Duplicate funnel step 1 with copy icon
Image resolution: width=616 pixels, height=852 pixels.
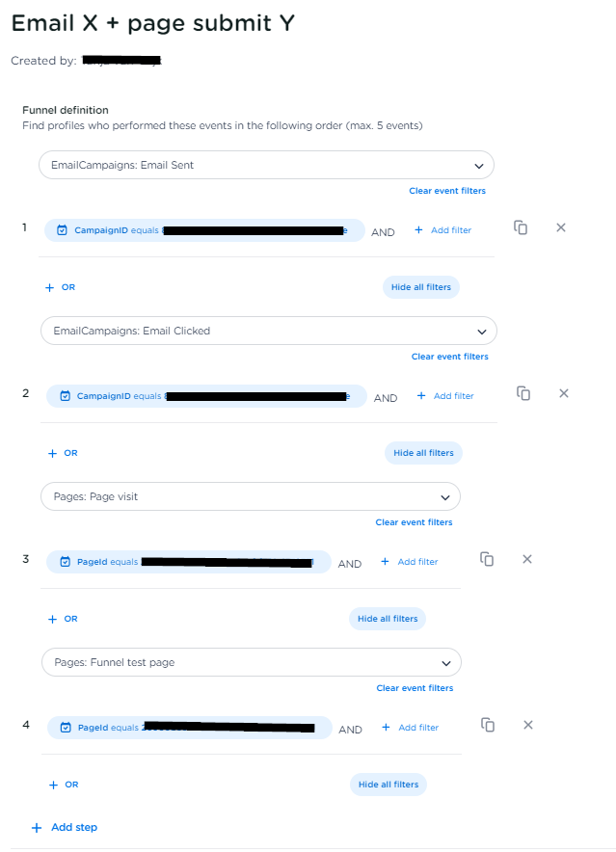(521, 227)
